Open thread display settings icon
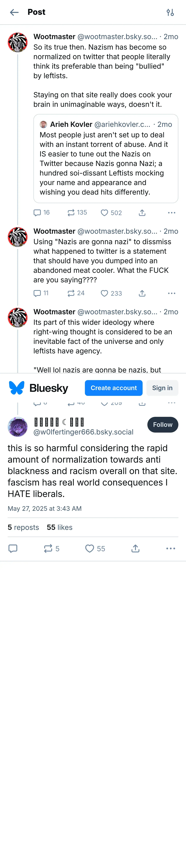Viewport: 186px width, 868px height. pyautogui.click(x=170, y=12)
